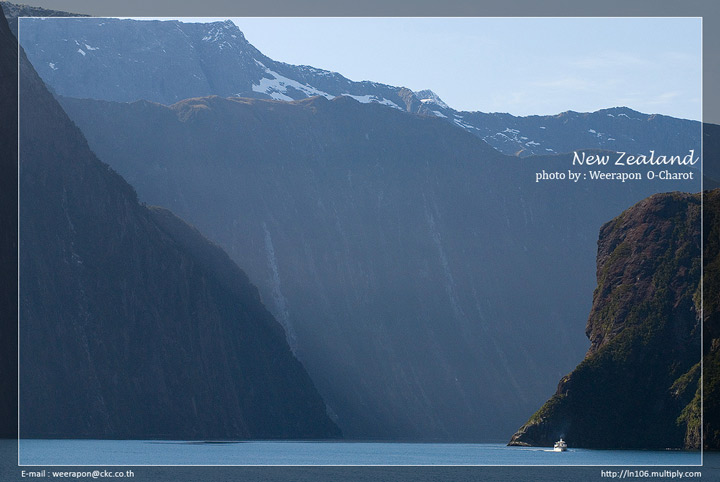Click the pale blue sky area
Screen dimensions: 720x482
[480, 60]
